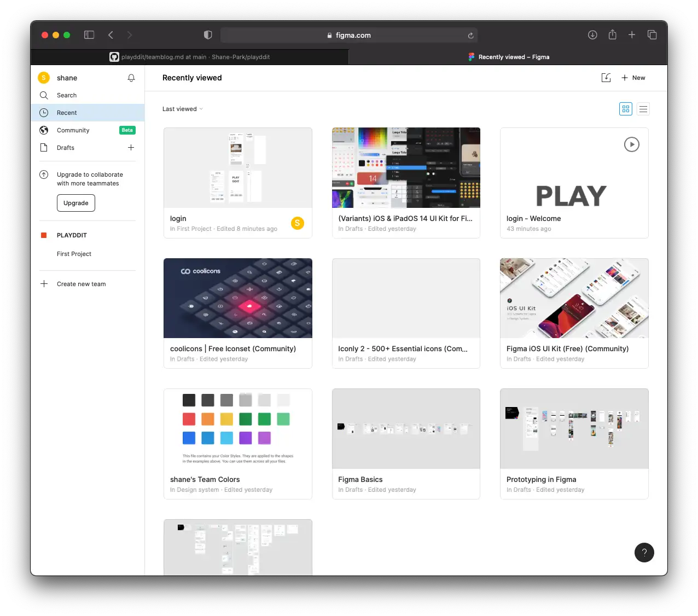
Task: Click the red PLAYDDIT team icon
Action: [44, 235]
